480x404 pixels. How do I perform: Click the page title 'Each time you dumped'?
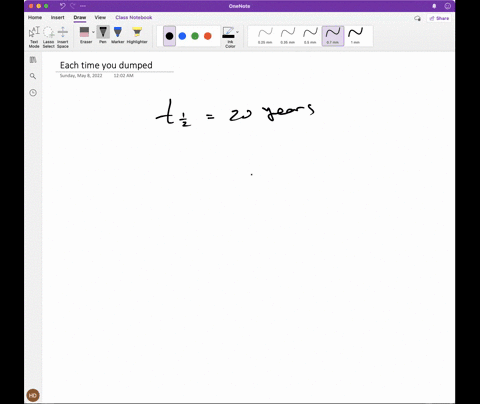tap(106, 65)
